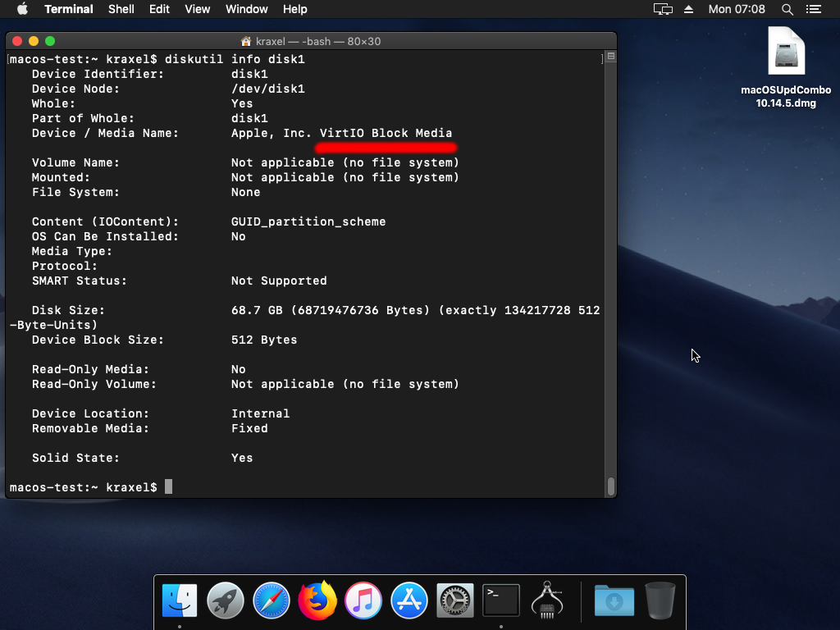Open the Trash in the Dock
The image size is (840, 630).
click(660, 600)
